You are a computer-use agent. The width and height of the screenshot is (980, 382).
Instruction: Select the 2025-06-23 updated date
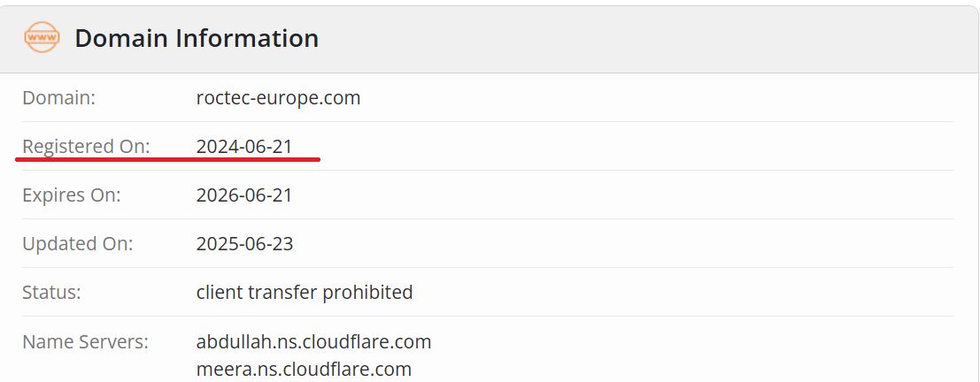coord(244,243)
